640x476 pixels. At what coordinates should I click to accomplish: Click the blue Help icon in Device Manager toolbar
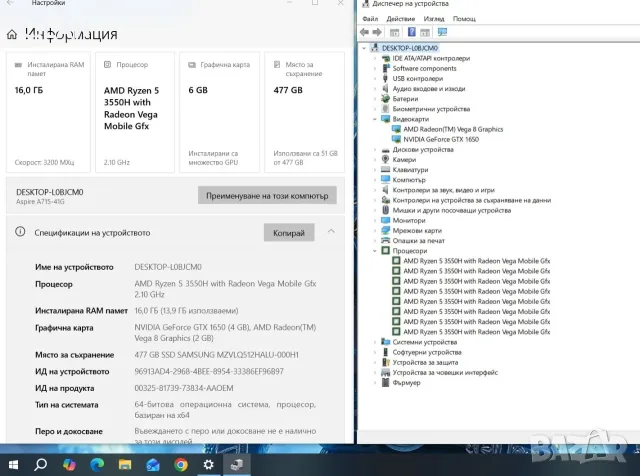click(x=411, y=32)
